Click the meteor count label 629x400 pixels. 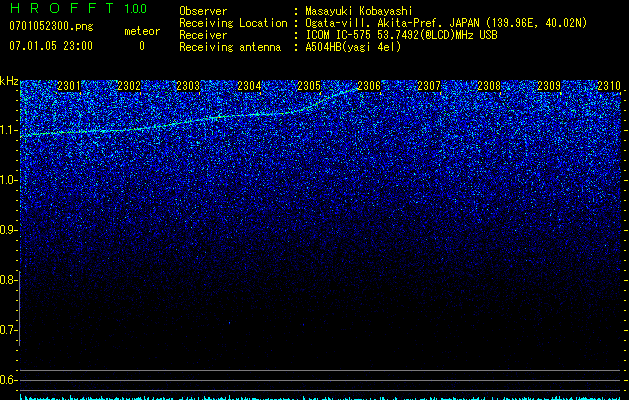(142, 31)
